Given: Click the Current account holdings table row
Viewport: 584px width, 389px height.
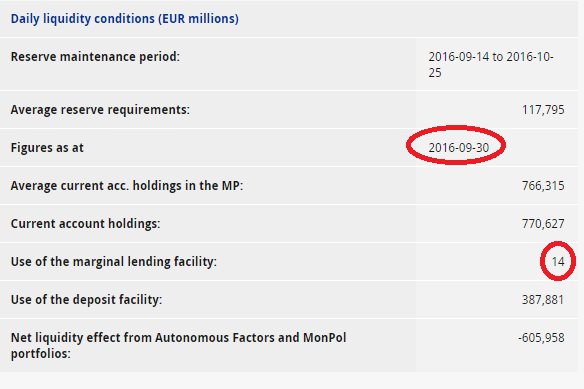Looking at the screenshot, I should point(289,224).
